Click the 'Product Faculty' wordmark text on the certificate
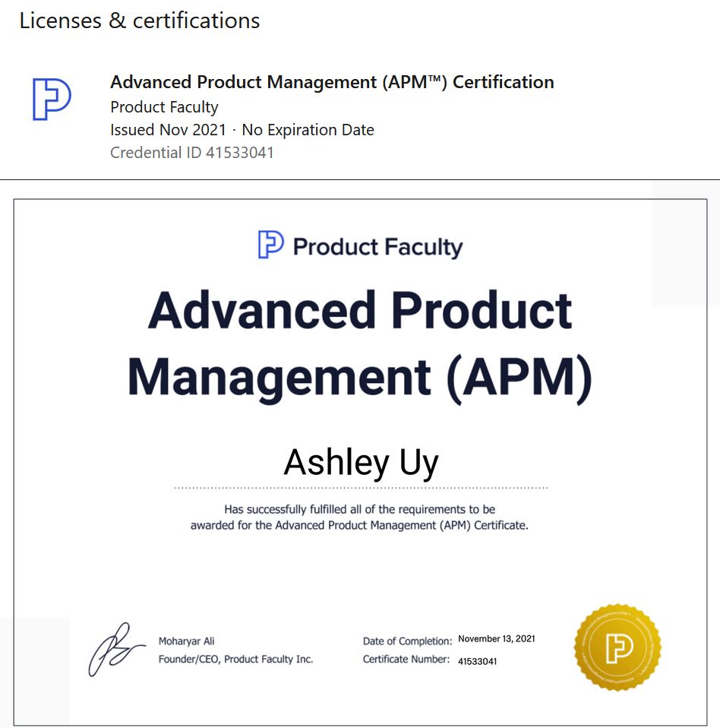The height and width of the screenshot is (728, 720). click(378, 246)
